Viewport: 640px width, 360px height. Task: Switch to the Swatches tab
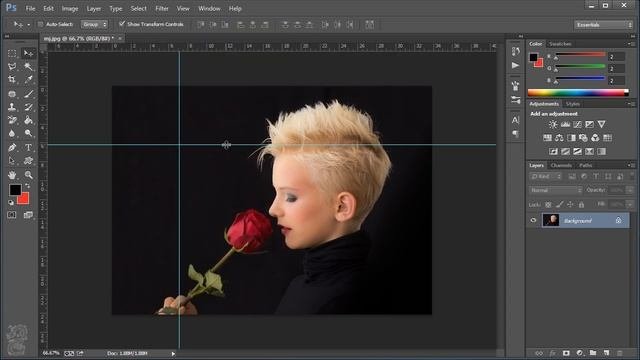point(560,44)
